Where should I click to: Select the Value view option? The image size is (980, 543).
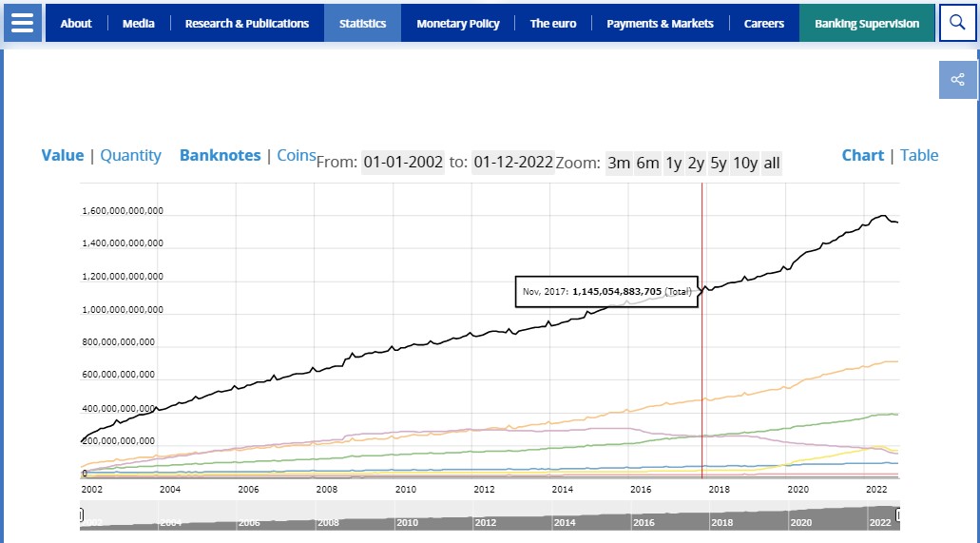tap(62, 155)
